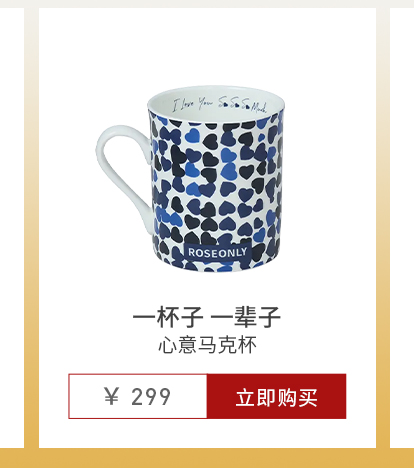414x468 pixels.
Task: Click the 一杯子 words in the title
Action: click(168, 317)
